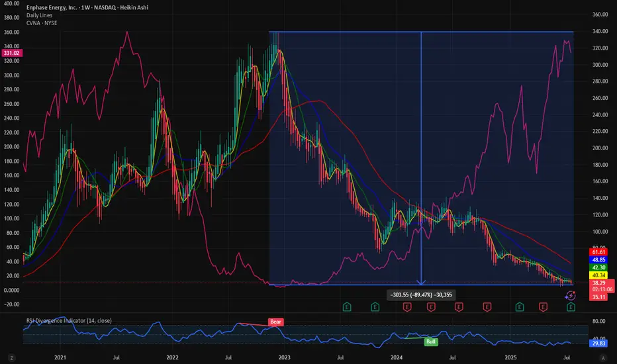Click the yellow 40.34 moving average label

coord(598,275)
